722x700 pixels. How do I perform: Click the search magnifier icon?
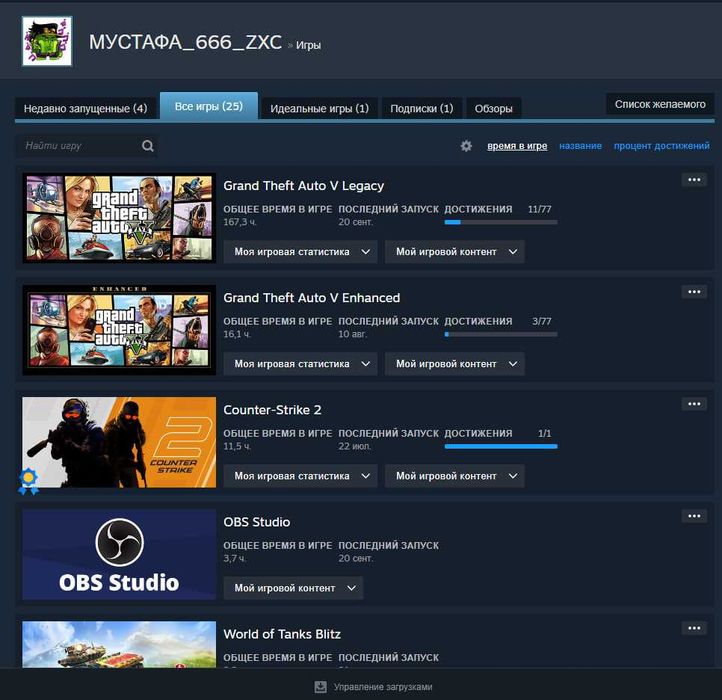pos(148,146)
